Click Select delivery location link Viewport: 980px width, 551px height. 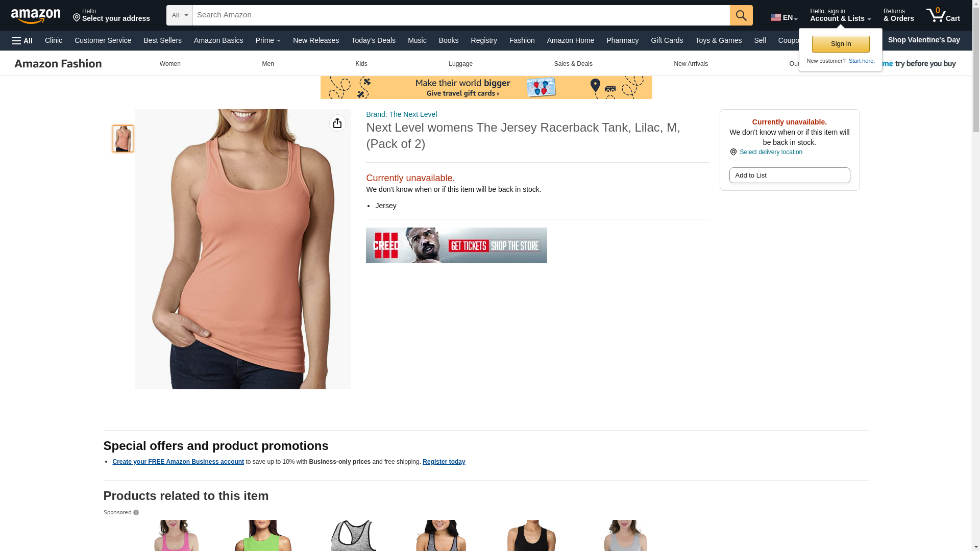[771, 152]
